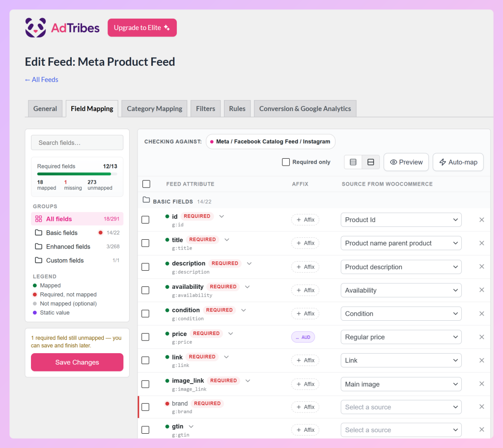Run Auto-map

(458, 162)
